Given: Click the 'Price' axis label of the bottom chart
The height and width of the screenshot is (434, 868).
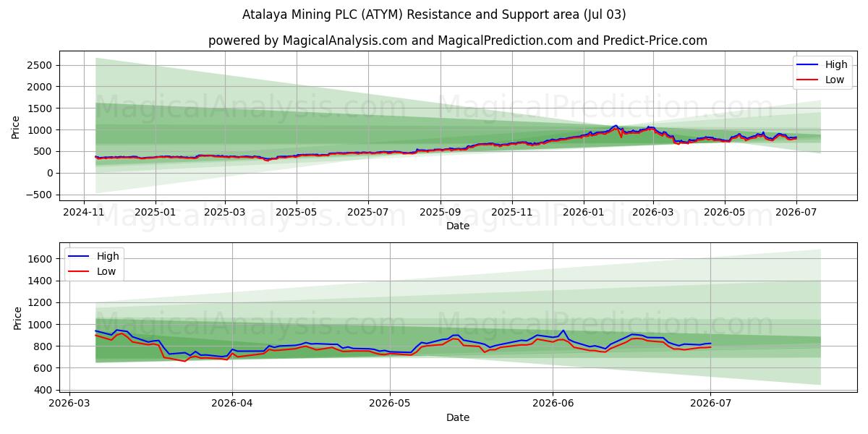Looking at the screenshot, I should coord(18,318).
